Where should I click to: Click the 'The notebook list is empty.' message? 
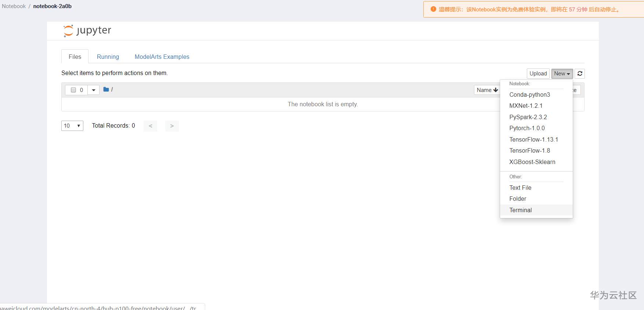click(x=323, y=104)
